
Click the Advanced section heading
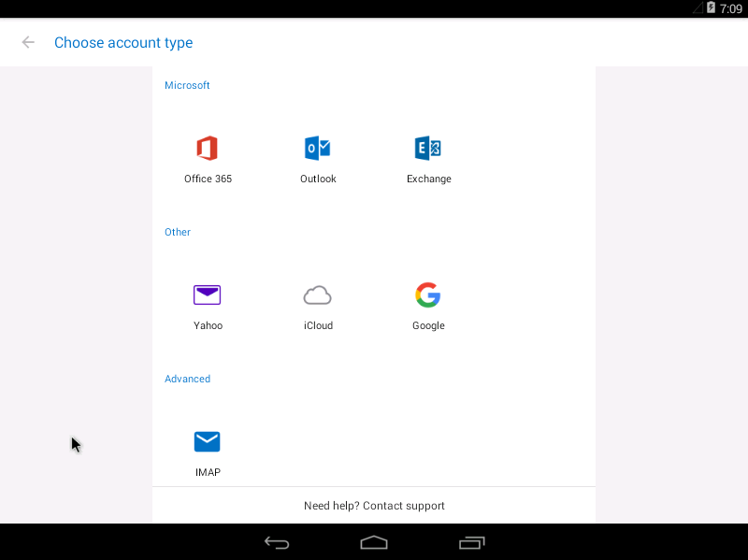pyautogui.click(x=188, y=379)
